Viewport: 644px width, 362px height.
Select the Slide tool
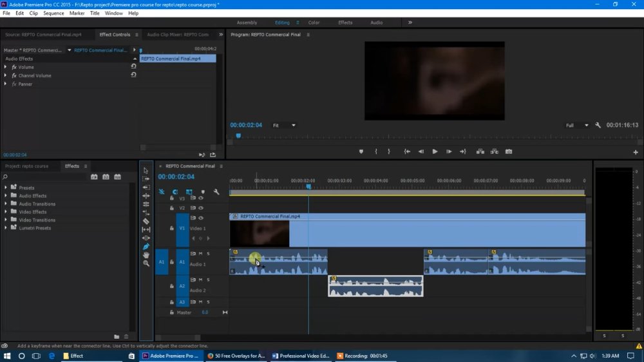[146, 238]
